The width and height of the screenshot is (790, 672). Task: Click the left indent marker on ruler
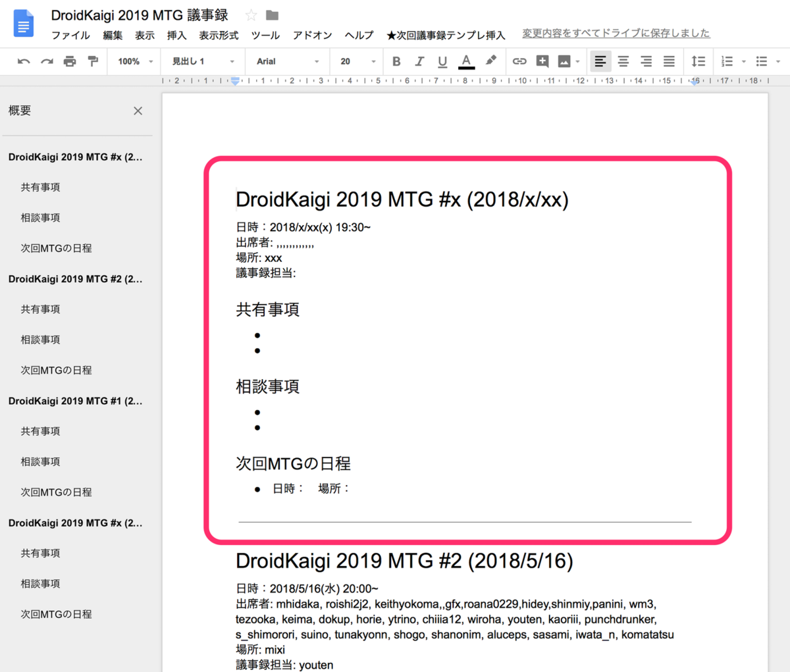[x=235, y=82]
